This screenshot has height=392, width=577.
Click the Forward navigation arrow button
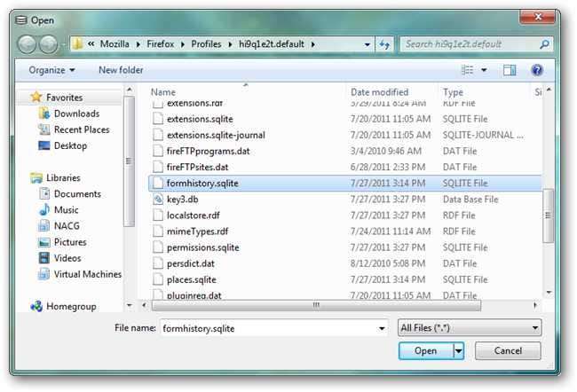[x=49, y=45]
